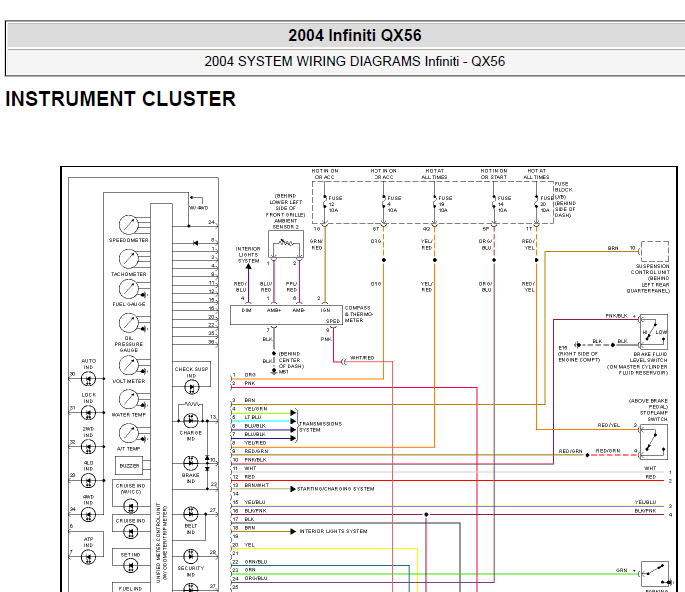Select the BELT IND lamp symbol

pos(190,514)
